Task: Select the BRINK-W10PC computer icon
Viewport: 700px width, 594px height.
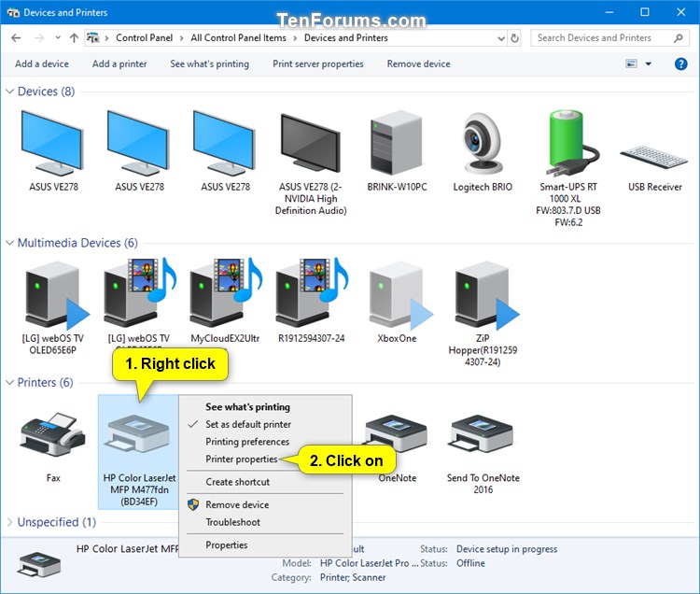Action: coord(397,143)
